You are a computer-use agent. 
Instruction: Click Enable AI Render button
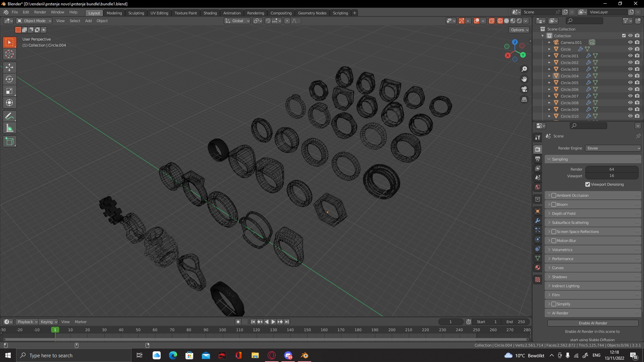593,323
